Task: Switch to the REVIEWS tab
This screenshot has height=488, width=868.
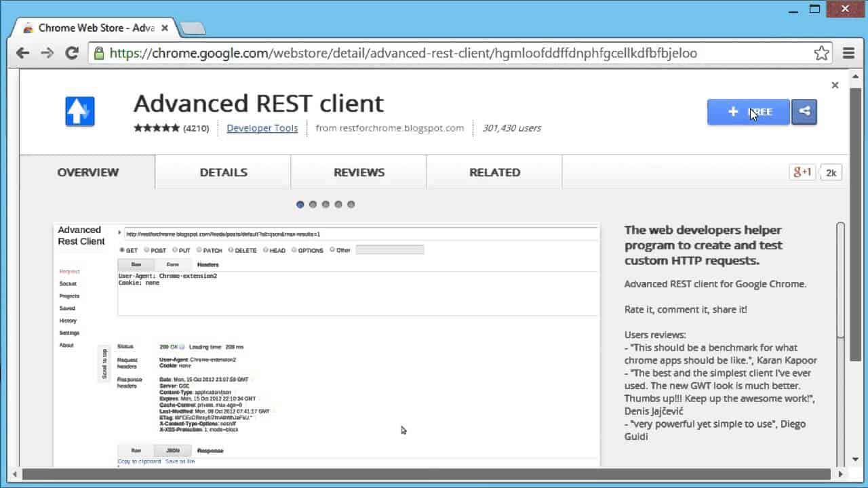Action: [x=358, y=171]
